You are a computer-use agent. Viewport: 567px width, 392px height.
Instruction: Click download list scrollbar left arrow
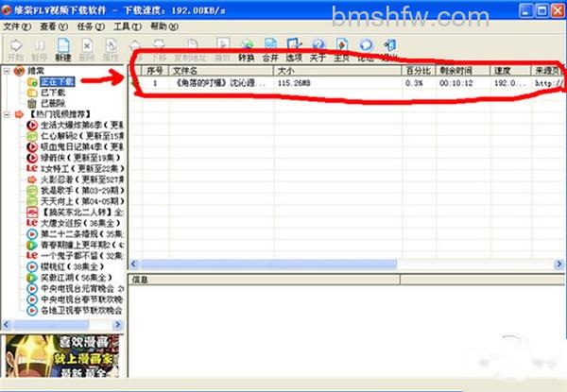tap(133, 264)
